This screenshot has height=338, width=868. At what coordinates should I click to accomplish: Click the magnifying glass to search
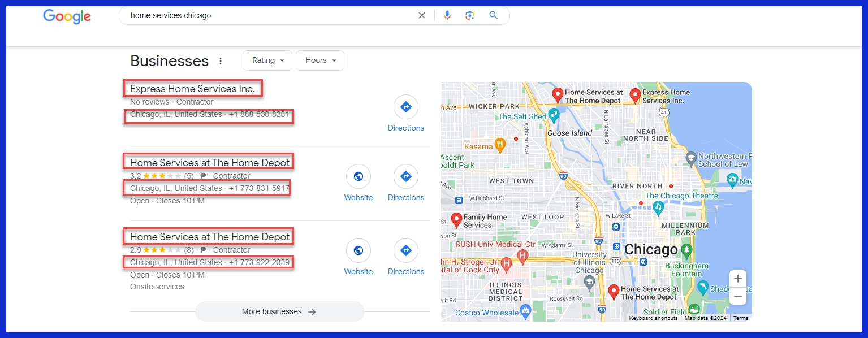(493, 15)
